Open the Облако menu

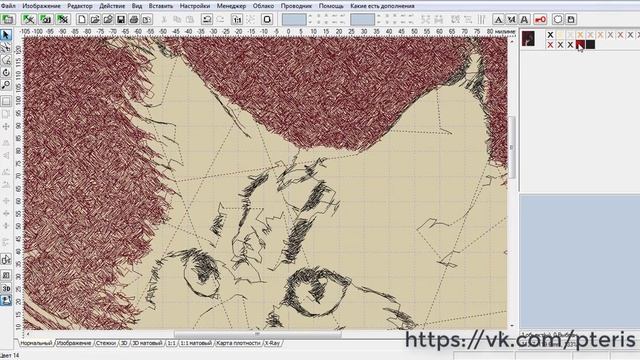click(x=263, y=6)
